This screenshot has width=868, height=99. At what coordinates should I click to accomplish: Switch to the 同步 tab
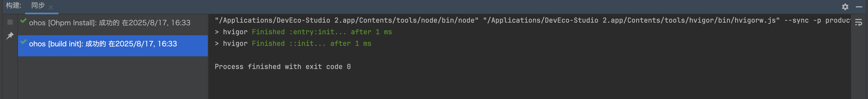click(x=38, y=5)
